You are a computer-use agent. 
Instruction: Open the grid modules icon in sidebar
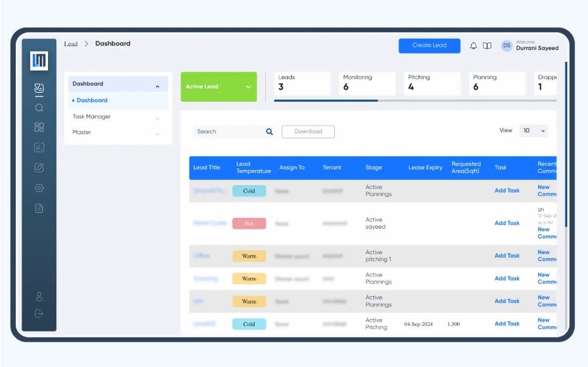coord(39,126)
